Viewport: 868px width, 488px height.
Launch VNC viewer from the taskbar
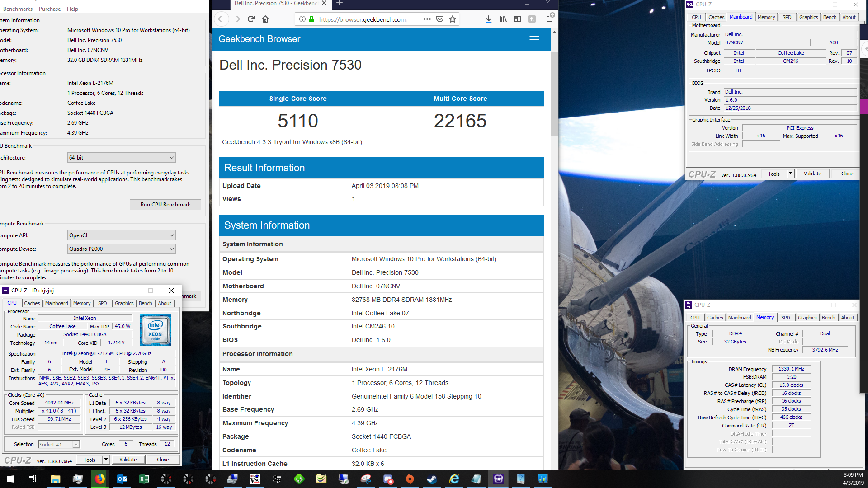coord(255,479)
